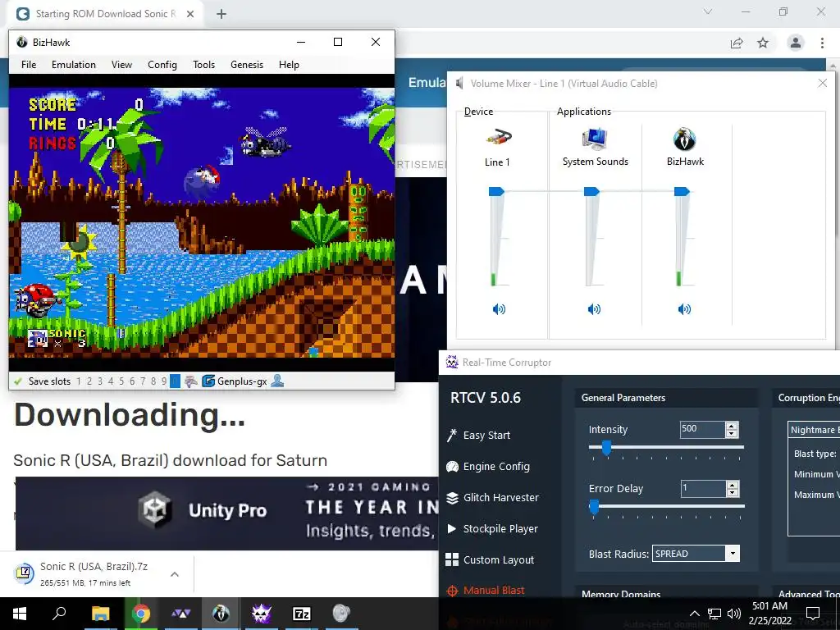Open Stockpile Player in RTCV
This screenshot has width=840, height=630.
tap(500, 529)
